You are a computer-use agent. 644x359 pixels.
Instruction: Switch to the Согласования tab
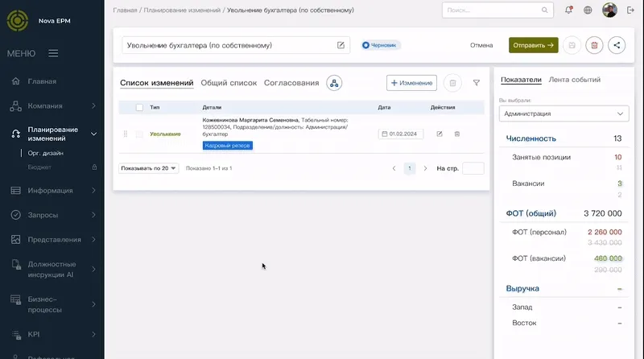click(291, 83)
